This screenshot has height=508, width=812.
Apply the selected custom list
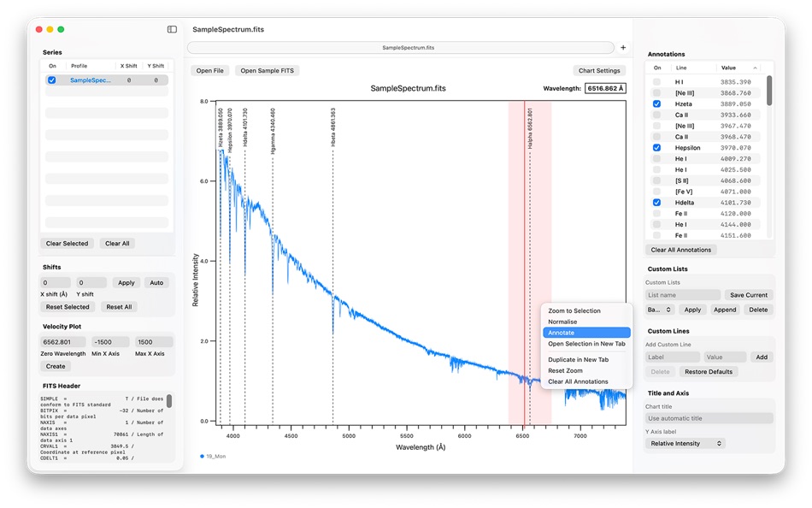pyautogui.click(x=692, y=310)
